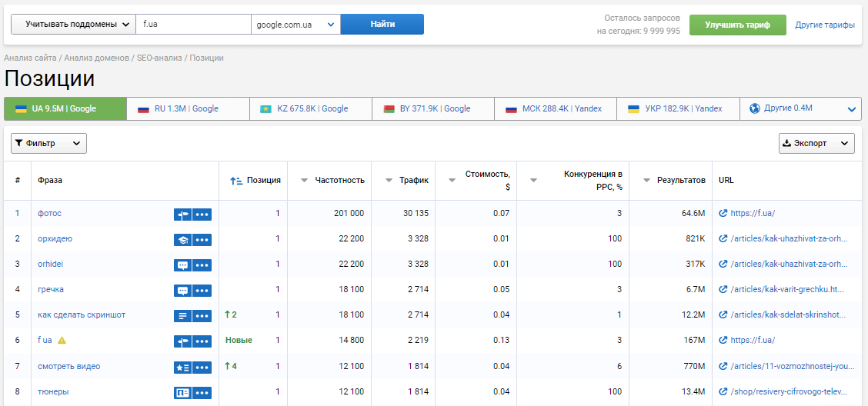
Task: Open external link icon for orhidei URL
Action: [723, 264]
